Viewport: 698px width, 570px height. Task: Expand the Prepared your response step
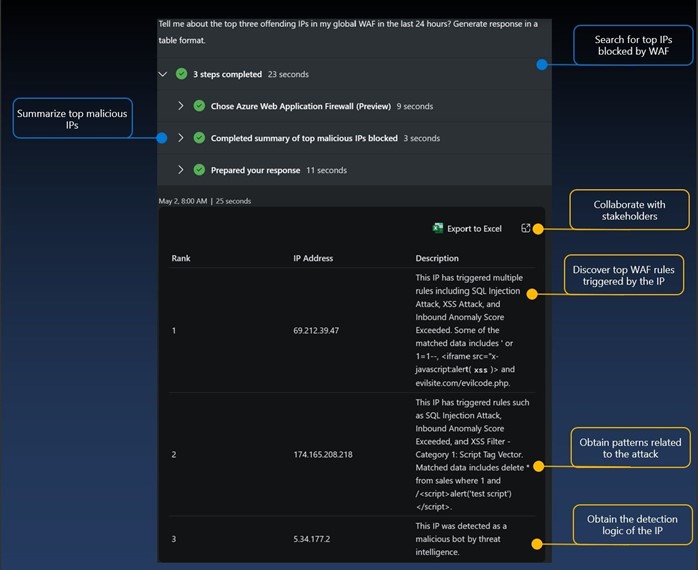tap(180, 170)
